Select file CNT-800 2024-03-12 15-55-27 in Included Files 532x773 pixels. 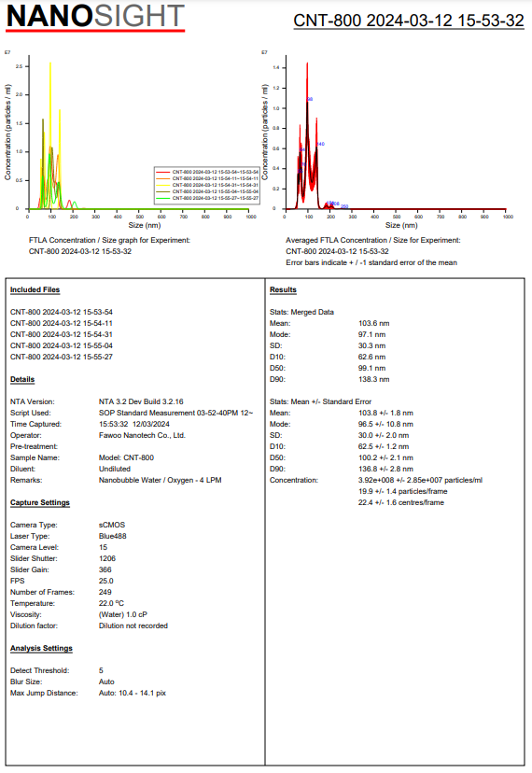pos(62,357)
